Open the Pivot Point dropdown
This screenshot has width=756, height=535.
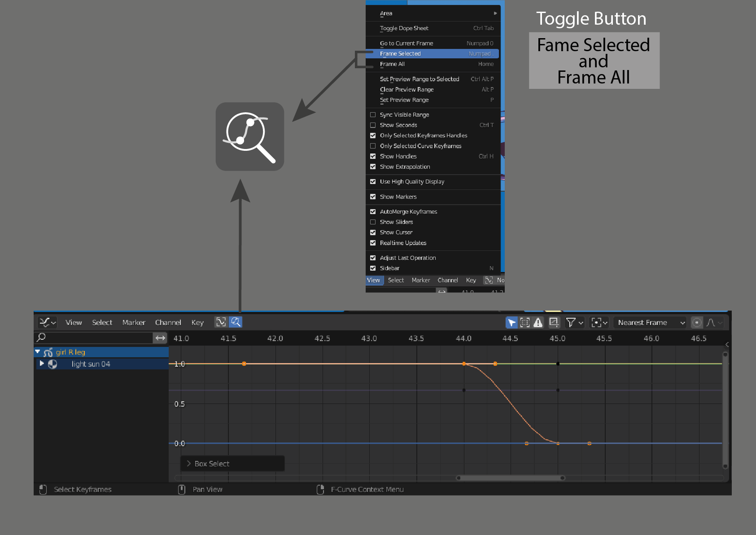tap(599, 322)
